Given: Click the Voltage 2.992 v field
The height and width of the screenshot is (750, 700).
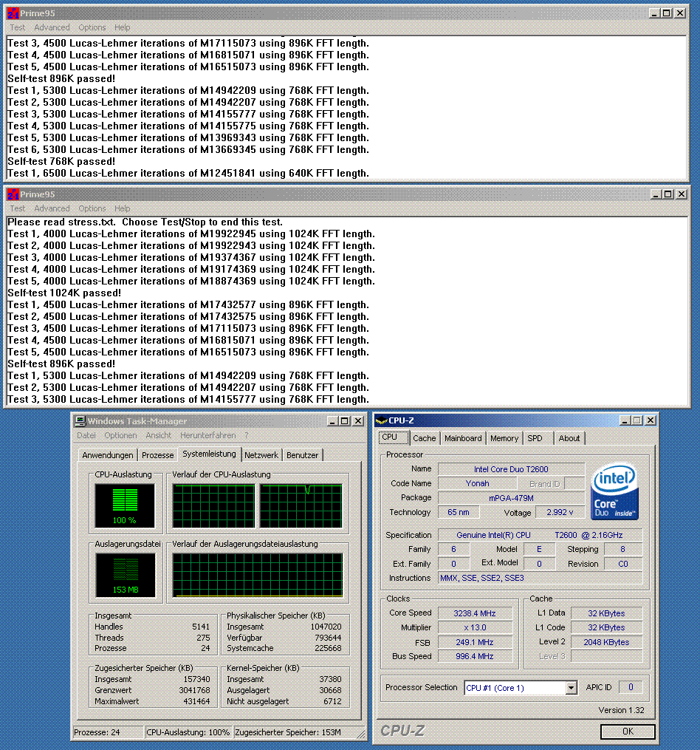Looking at the screenshot, I should coord(560,512).
